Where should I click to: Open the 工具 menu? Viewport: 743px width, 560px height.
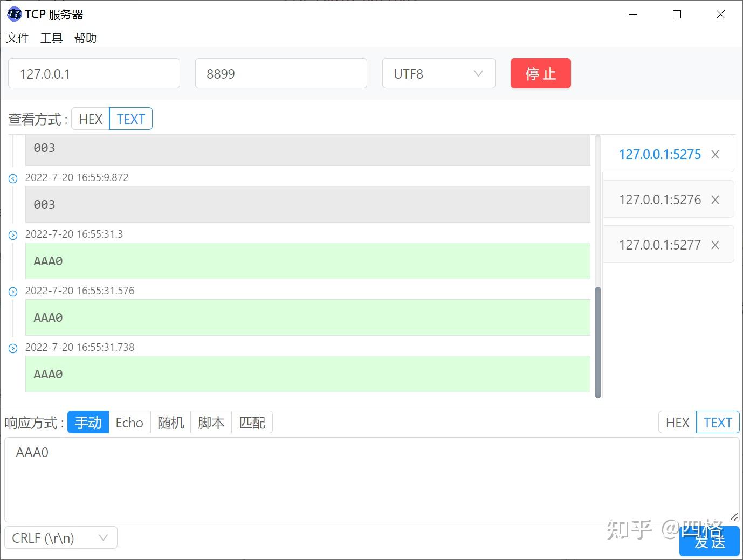[51, 38]
